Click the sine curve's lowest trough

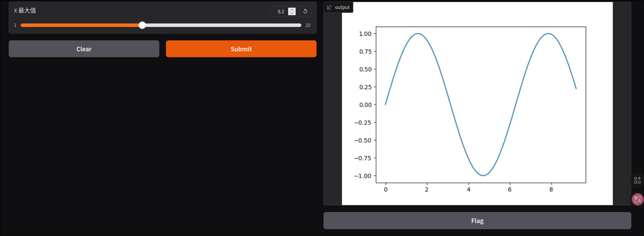[483, 175]
